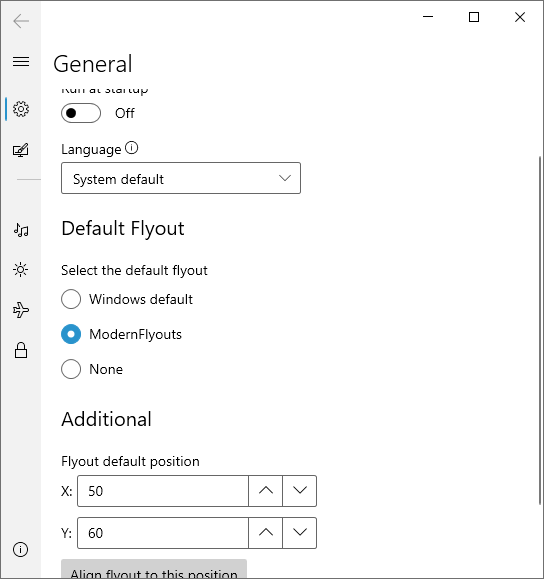Click the X position input field
Screen dimensions: 544x579
point(163,491)
